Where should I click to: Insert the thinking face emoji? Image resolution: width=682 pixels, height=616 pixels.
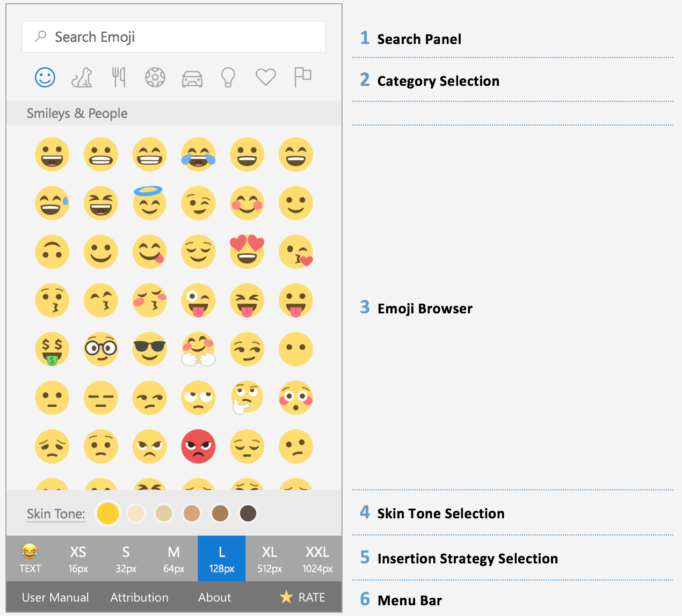[246, 398]
